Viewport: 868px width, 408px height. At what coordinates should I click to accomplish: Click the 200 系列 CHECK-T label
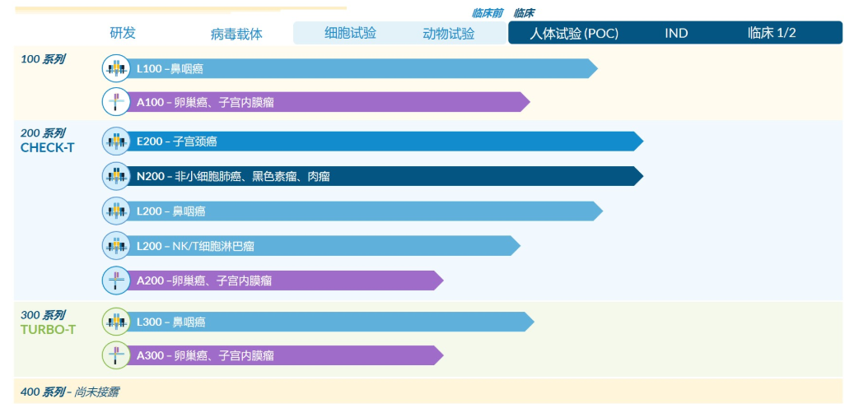(x=48, y=141)
